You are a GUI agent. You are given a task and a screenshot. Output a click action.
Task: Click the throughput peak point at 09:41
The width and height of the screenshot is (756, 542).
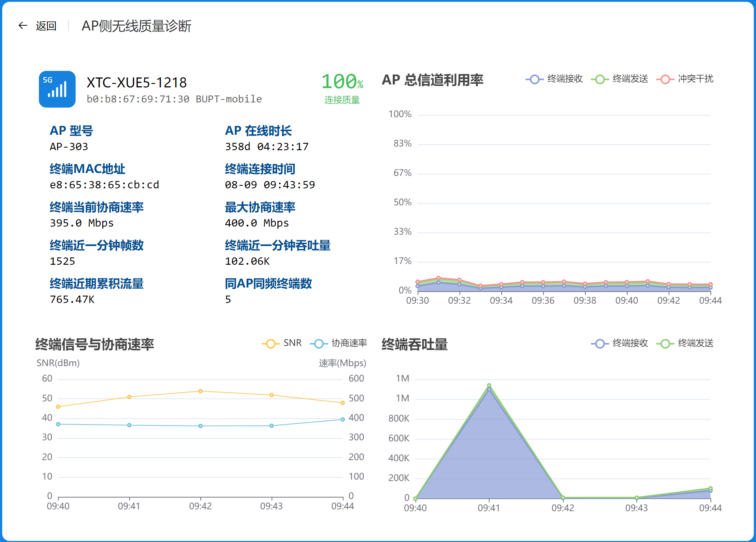pos(489,386)
